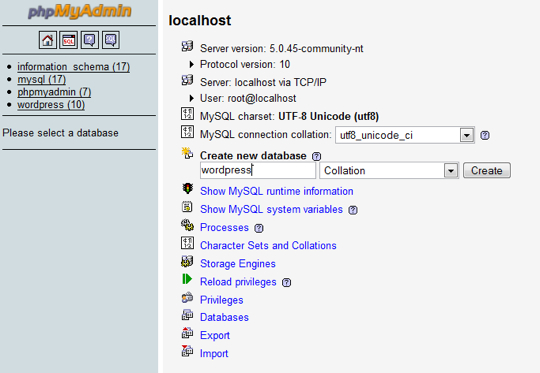The height and width of the screenshot is (373, 540).
Task: Click the 'Please select a database' text
Action: coord(60,133)
